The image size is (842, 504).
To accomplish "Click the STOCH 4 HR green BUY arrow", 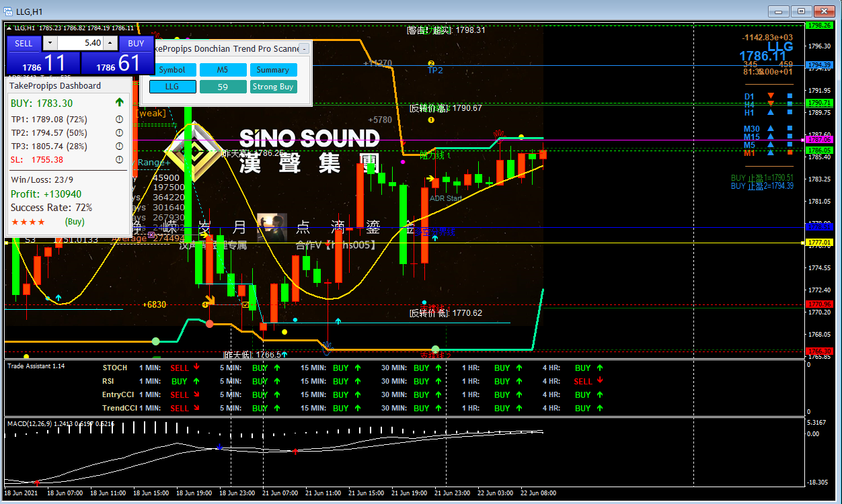I will coord(600,367).
